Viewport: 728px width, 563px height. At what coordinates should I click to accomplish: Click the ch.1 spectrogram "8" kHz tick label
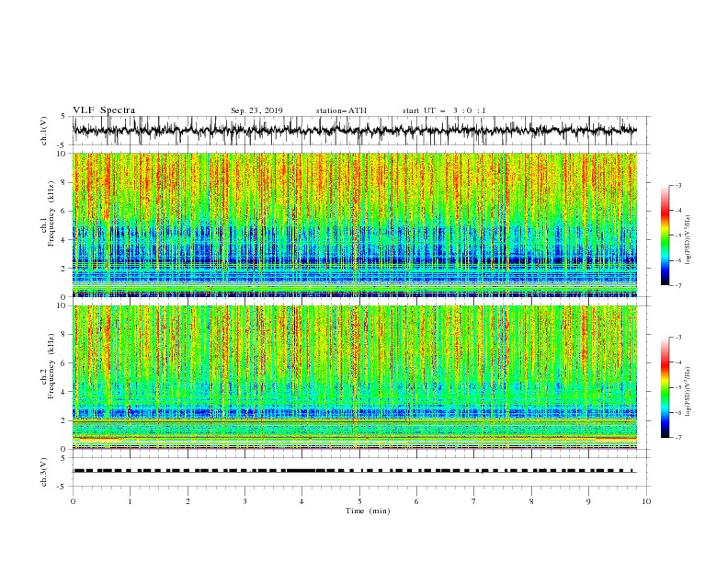[63, 182]
